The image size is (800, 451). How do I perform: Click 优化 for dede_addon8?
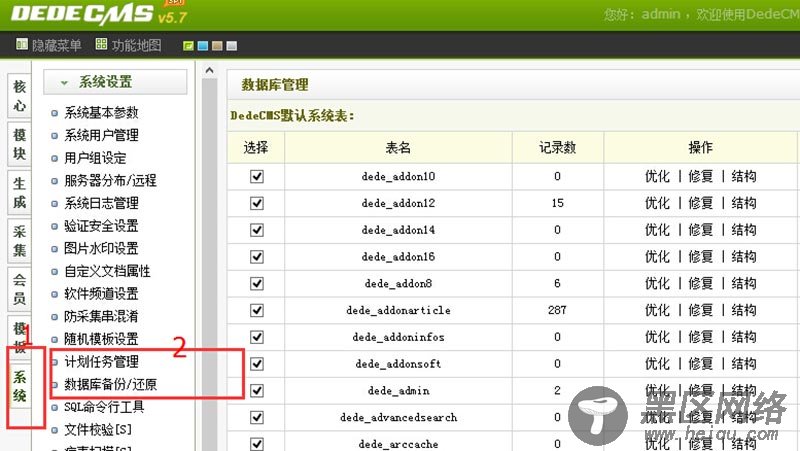click(657, 284)
